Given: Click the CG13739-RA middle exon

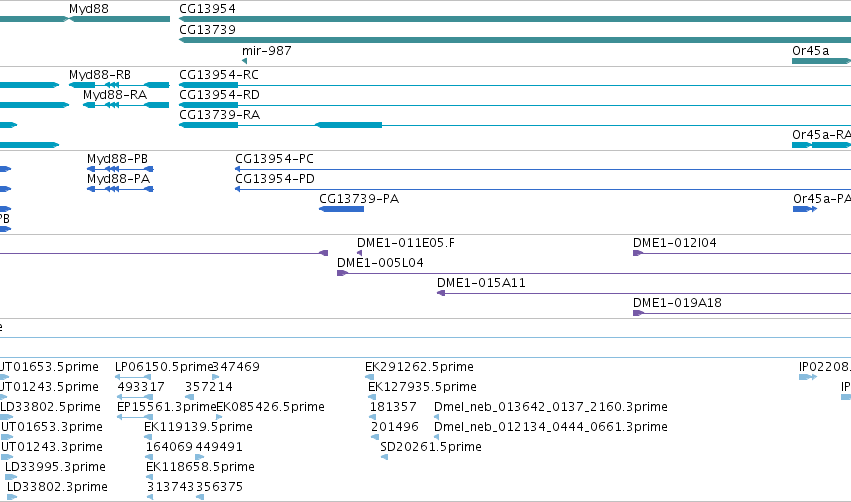Looking at the screenshot, I should point(348,125).
